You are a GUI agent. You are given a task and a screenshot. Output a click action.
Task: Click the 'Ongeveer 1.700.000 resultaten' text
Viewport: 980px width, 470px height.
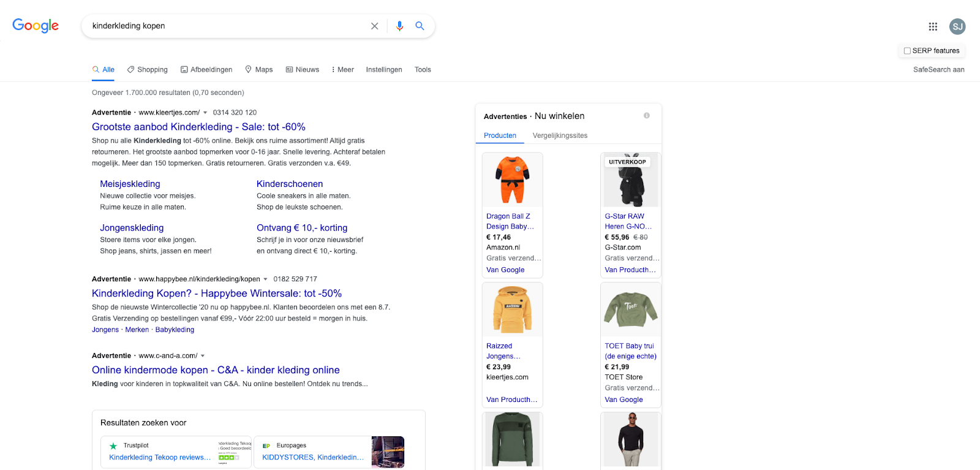tap(168, 93)
